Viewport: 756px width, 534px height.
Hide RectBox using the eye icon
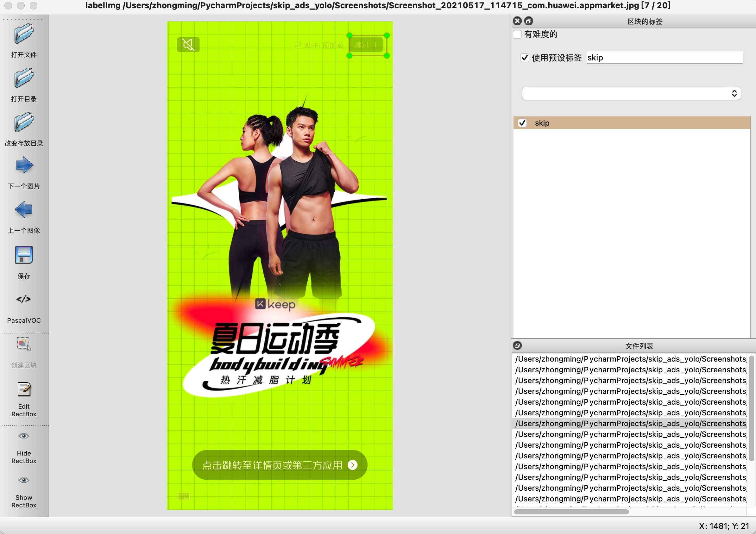point(24,436)
